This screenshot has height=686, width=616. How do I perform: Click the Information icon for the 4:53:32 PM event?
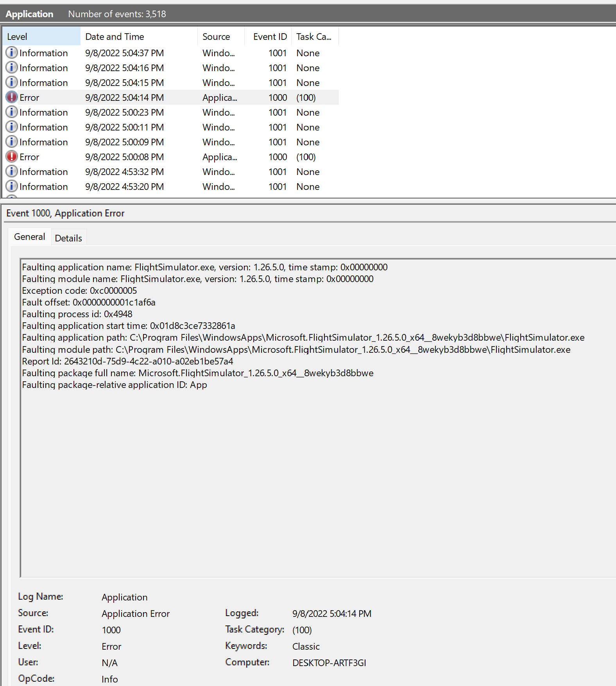12,171
